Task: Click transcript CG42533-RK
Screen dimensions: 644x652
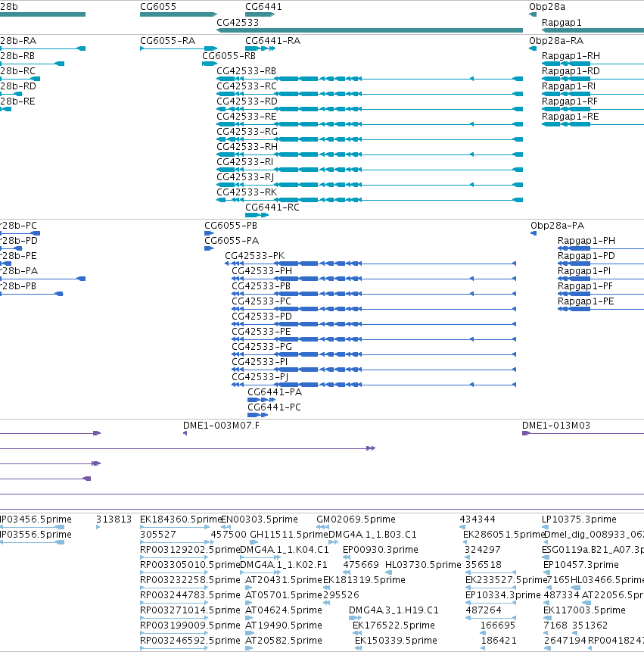Action: pos(247,192)
